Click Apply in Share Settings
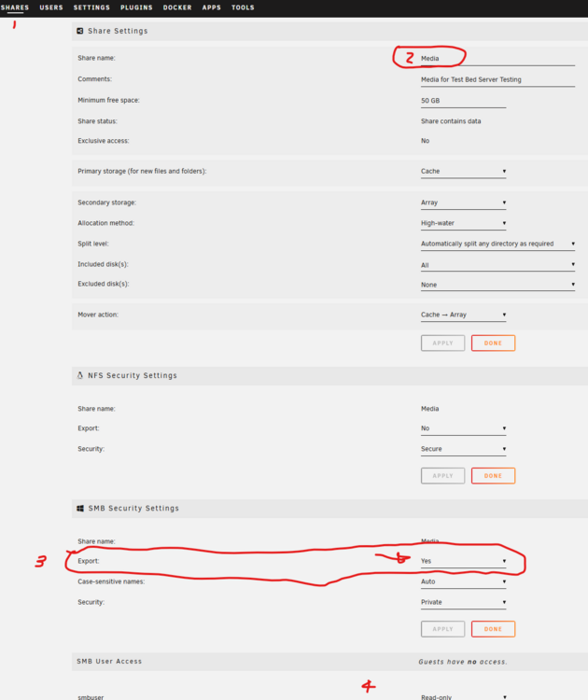The width and height of the screenshot is (588, 700). 442,343
